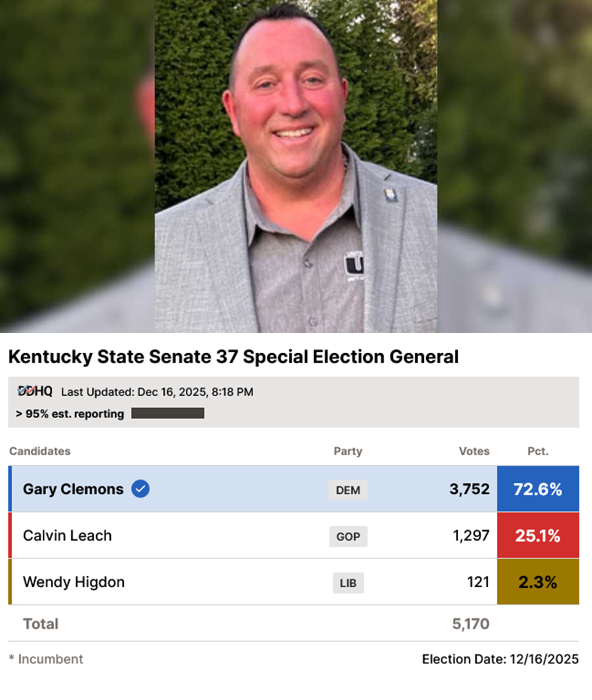Click the Total votes figure 5,170
The height and width of the screenshot is (700, 592).
tap(471, 624)
